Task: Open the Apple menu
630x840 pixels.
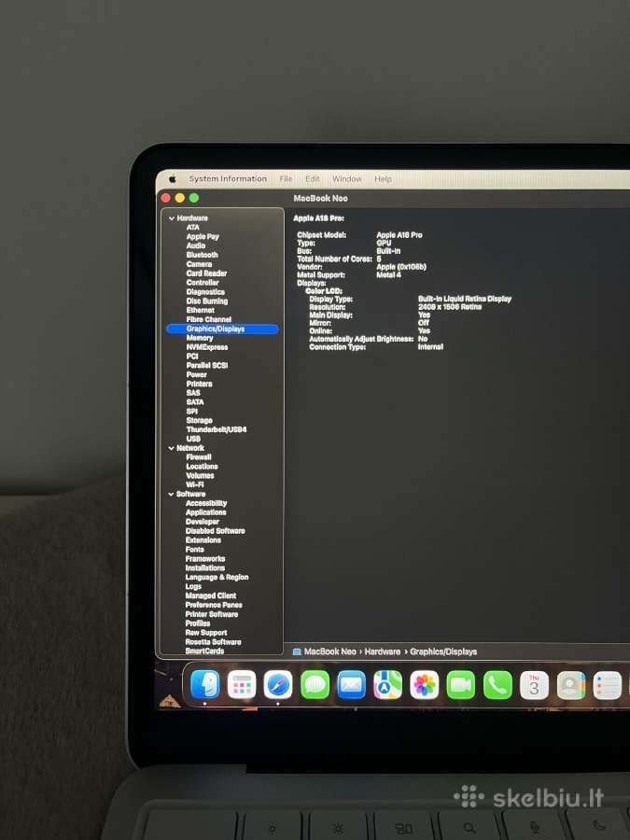Action: (x=172, y=179)
